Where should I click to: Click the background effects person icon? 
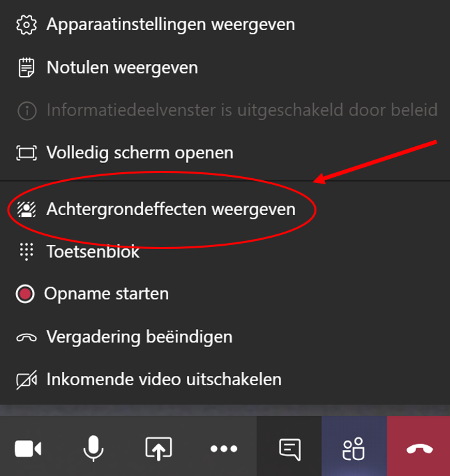tap(27, 210)
